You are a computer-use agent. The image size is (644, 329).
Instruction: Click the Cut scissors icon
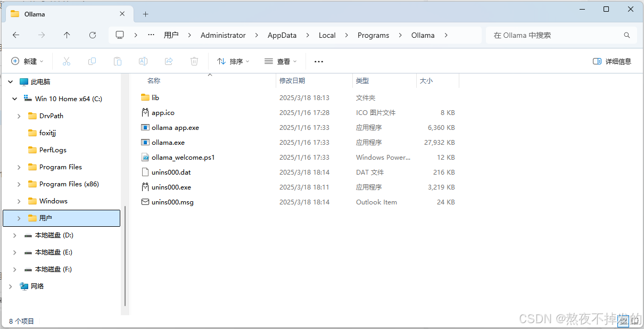[x=67, y=61]
